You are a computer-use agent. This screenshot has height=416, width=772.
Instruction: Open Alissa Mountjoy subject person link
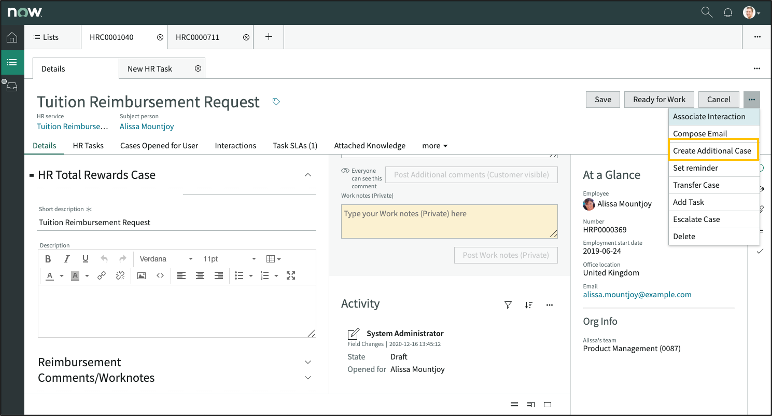point(147,127)
